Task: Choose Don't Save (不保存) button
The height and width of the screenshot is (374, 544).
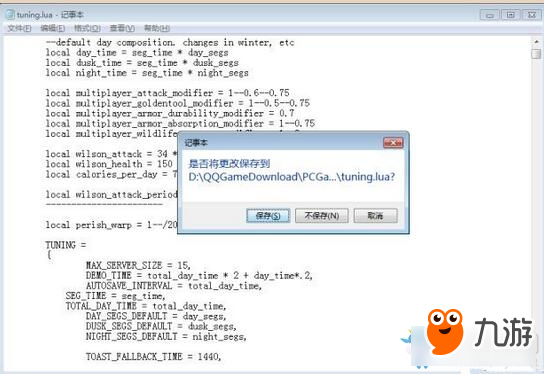Action: 322,216
